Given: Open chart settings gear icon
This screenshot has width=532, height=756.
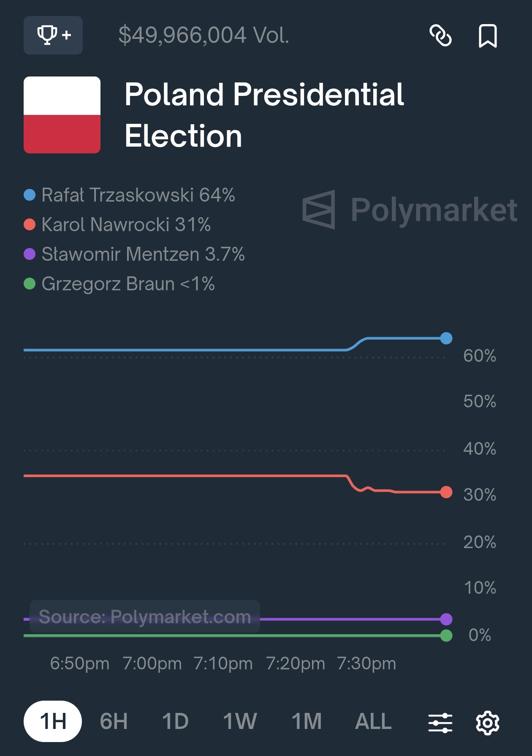Looking at the screenshot, I should pyautogui.click(x=488, y=723).
